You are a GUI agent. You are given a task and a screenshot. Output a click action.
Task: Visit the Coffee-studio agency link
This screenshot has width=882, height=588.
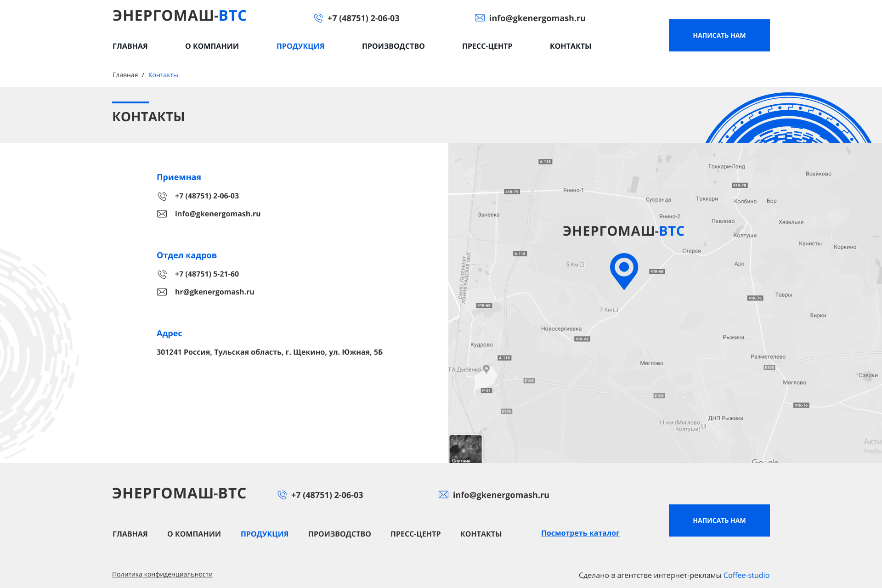(x=746, y=575)
